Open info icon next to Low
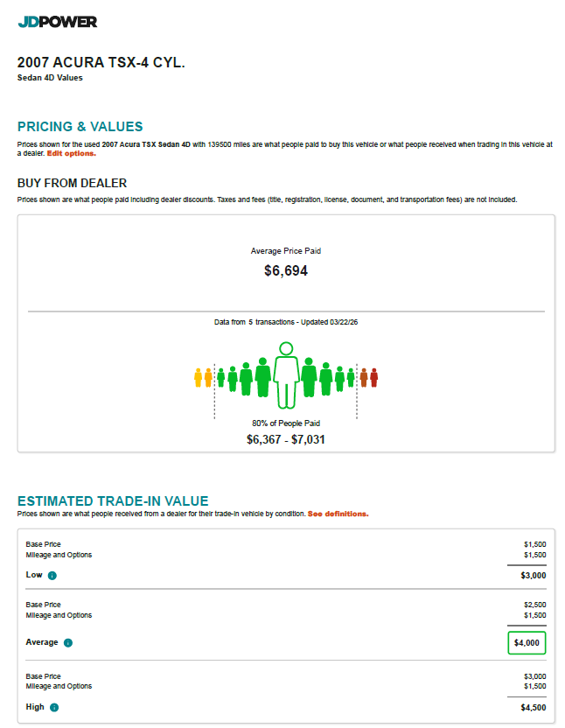The image size is (565, 728). click(x=52, y=575)
